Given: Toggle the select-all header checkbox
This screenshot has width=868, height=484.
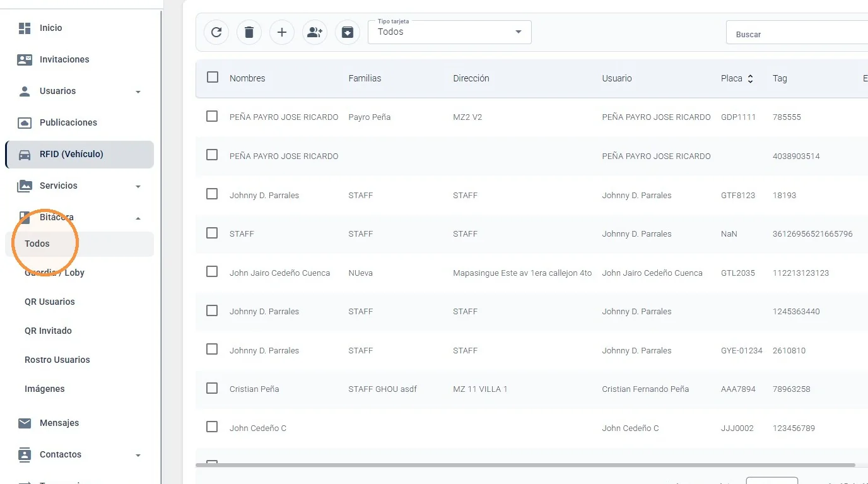Looking at the screenshot, I should click(x=213, y=77).
